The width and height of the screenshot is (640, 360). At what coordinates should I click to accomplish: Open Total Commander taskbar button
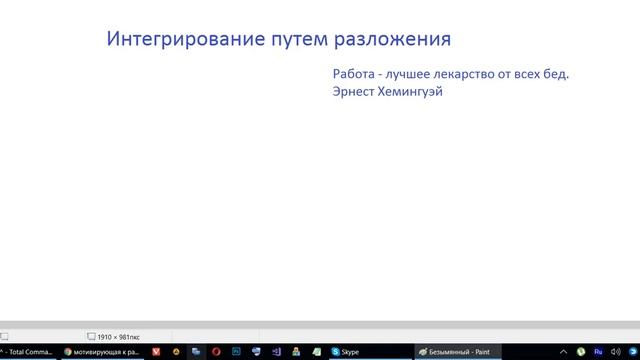(x=28, y=352)
